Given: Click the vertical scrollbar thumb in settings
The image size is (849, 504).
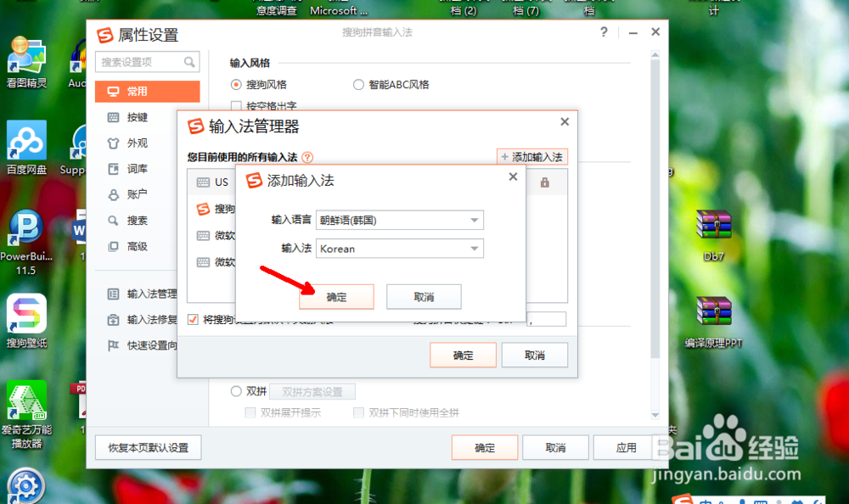Looking at the screenshot, I should click(x=655, y=209).
